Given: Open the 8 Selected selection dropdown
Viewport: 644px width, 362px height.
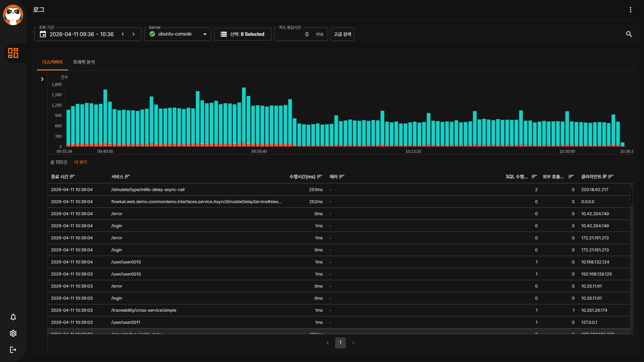Looking at the screenshot, I should point(243,34).
